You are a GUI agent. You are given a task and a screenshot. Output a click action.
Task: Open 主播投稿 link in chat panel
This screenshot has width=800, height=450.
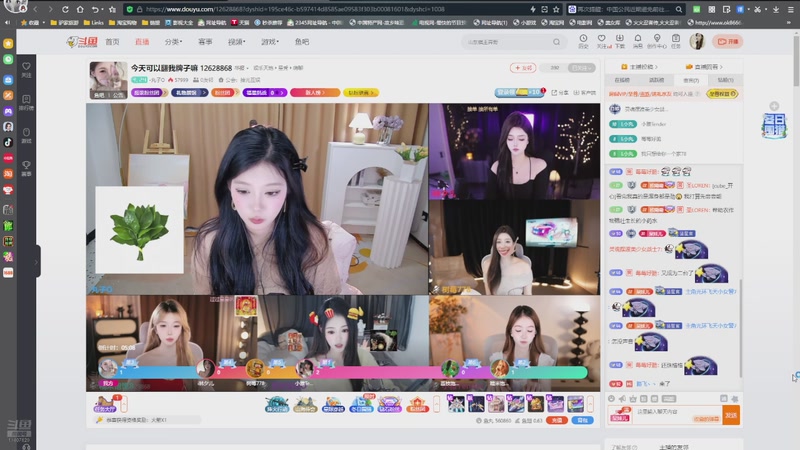[x=639, y=67]
